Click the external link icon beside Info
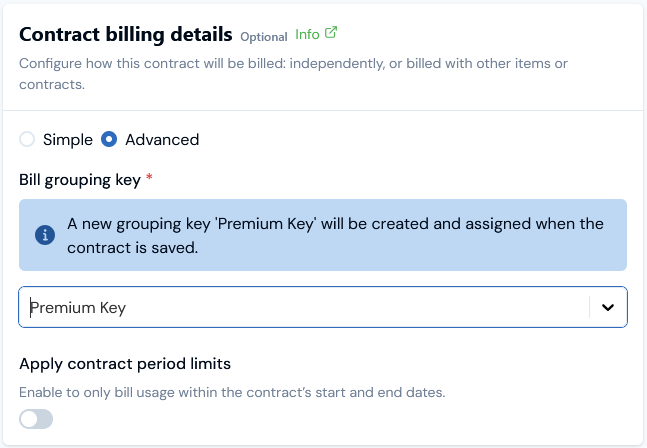 [x=332, y=33]
